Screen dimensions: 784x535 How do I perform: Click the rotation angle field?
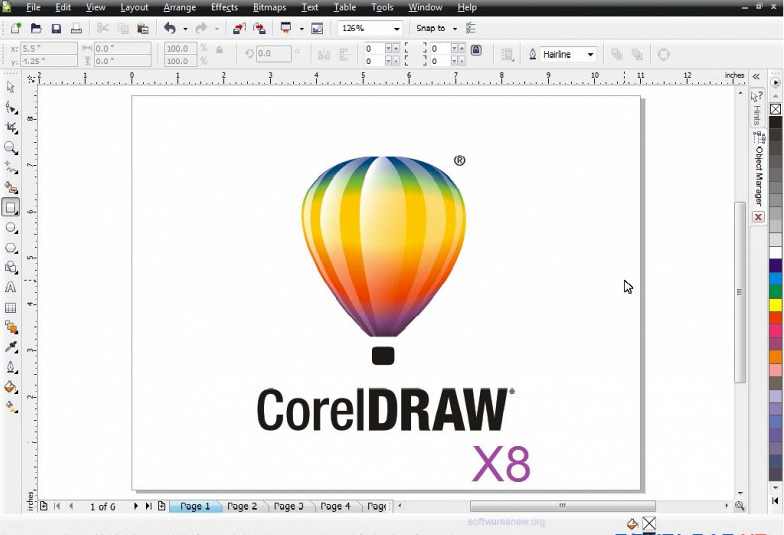click(274, 54)
